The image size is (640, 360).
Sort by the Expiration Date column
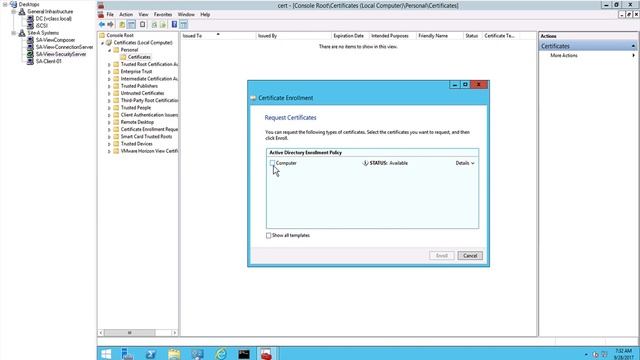pyautogui.click(x=350, y=36)
